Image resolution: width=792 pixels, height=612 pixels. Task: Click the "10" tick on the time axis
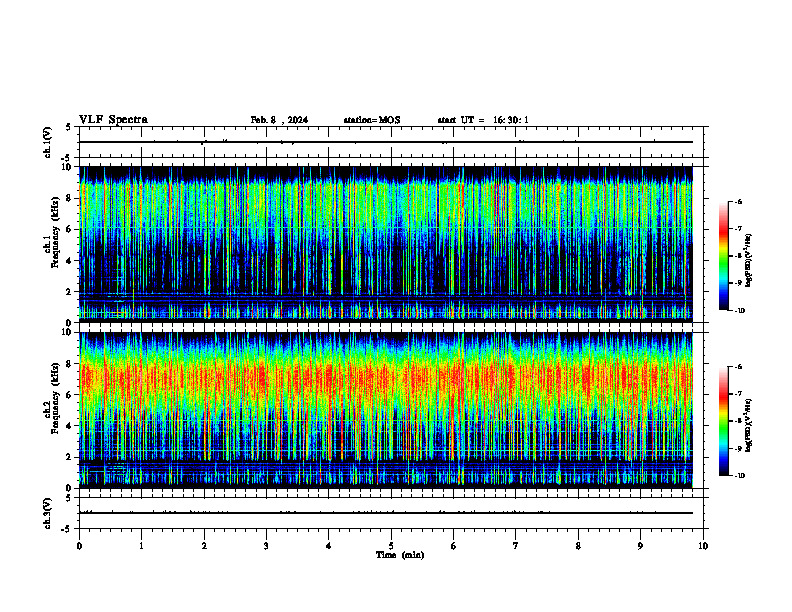click(x=703, y=546)
